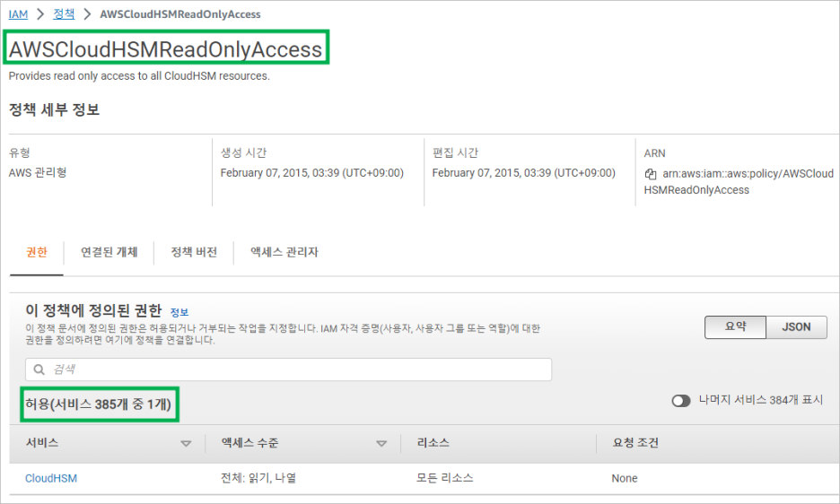This screenshot has width=840, height=504.
Task: Go to 정책 in the breadcrumb
Action: coord(64,14)
